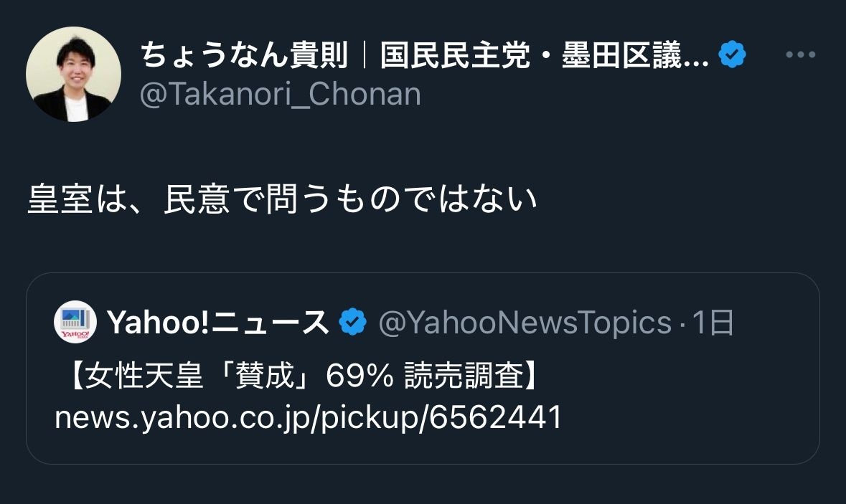The height and width of the screenshot is (504, 846).
Task: Open the news.yahoo.co.jp/pickup/6562441 link
Action: click(308, 417)
